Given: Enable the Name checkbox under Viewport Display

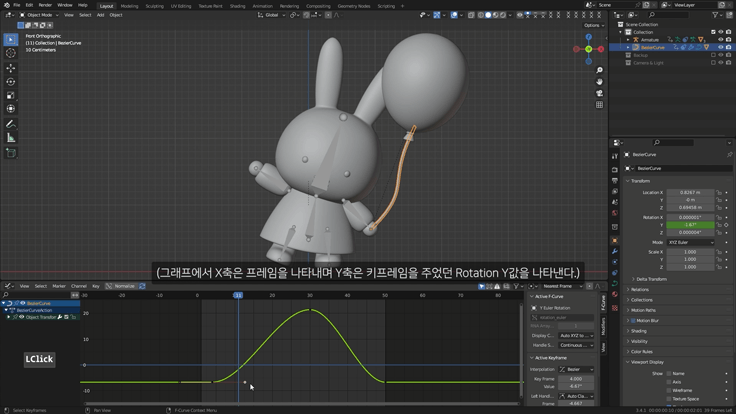Looking at the screenshot, I should (x=669, y=374).
